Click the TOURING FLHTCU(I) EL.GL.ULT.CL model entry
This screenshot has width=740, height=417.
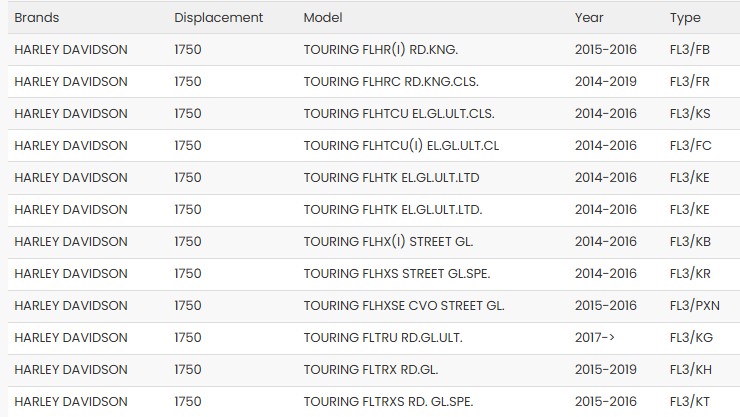click(401, 146)
